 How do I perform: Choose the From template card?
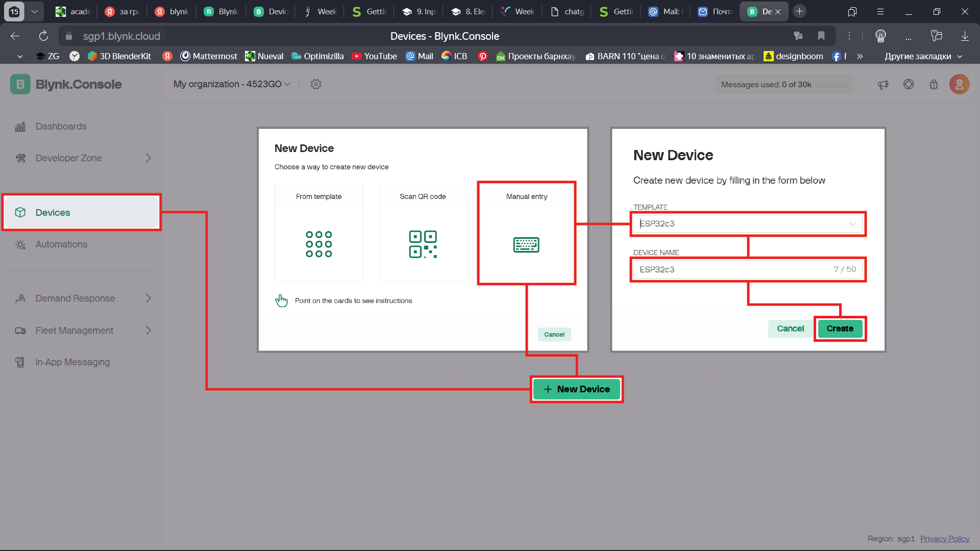tap(319, 233)
